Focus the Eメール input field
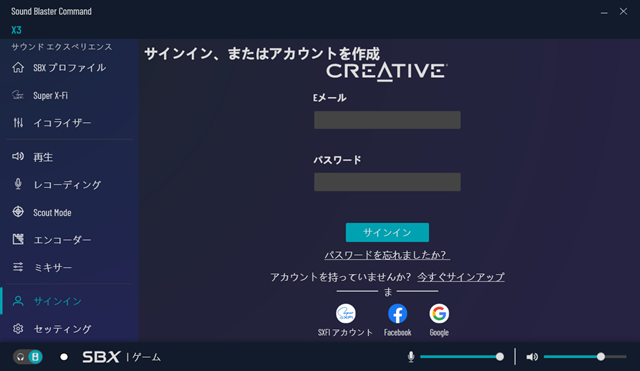 [387, 120]
